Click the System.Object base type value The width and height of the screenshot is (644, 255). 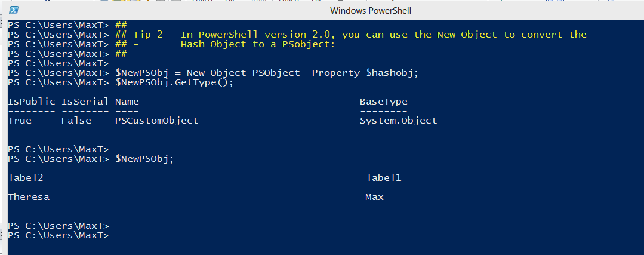398,121
